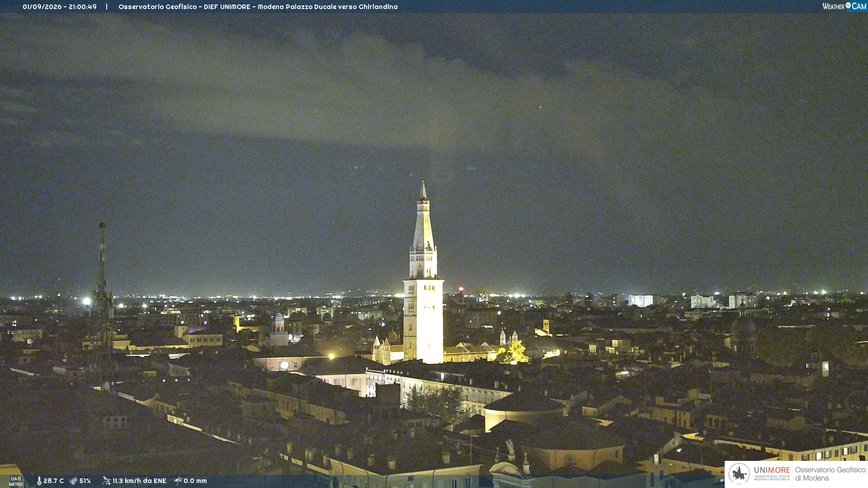The width and height of the screenshot is (868, 488).
Task: Click the thermometer temperature icon
Action: point(39,481)
